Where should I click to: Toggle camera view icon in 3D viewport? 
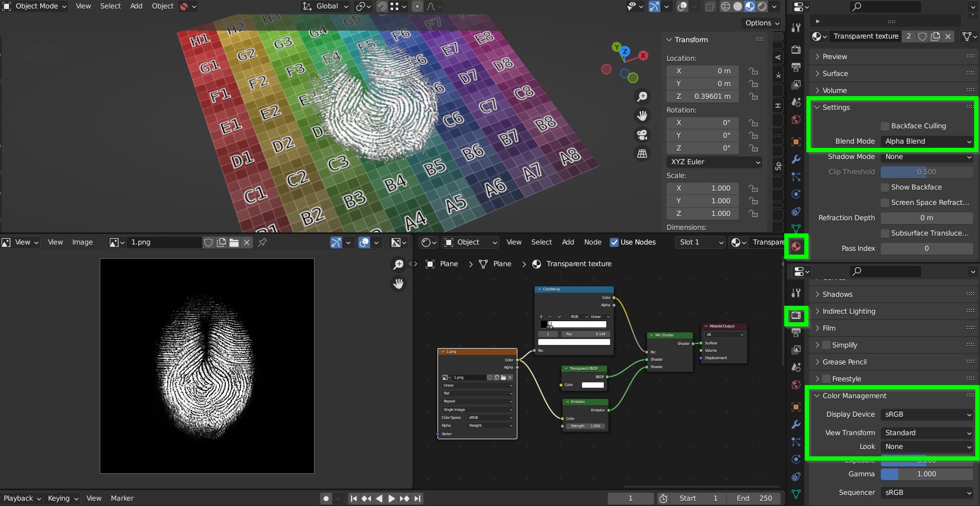642,135
